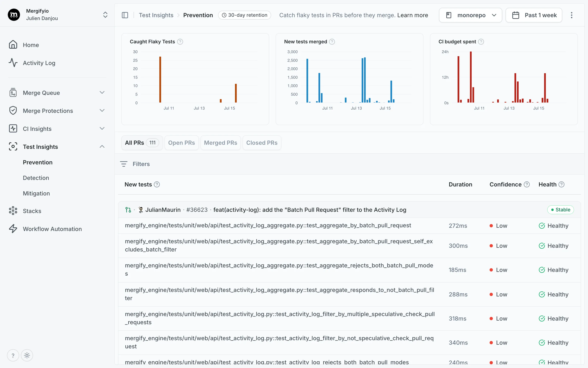Open the Prevention sidebar item
The height and width of the screenshot is (368, 588).
[38, 162]
